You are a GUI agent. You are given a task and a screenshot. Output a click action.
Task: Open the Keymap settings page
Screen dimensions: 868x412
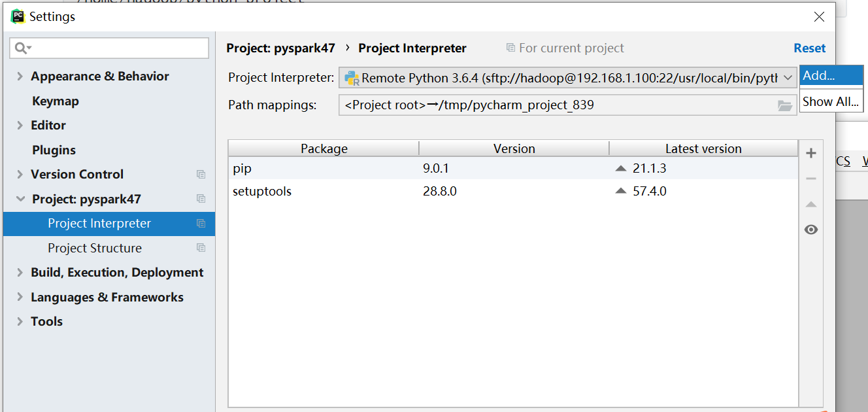point(56,101)
